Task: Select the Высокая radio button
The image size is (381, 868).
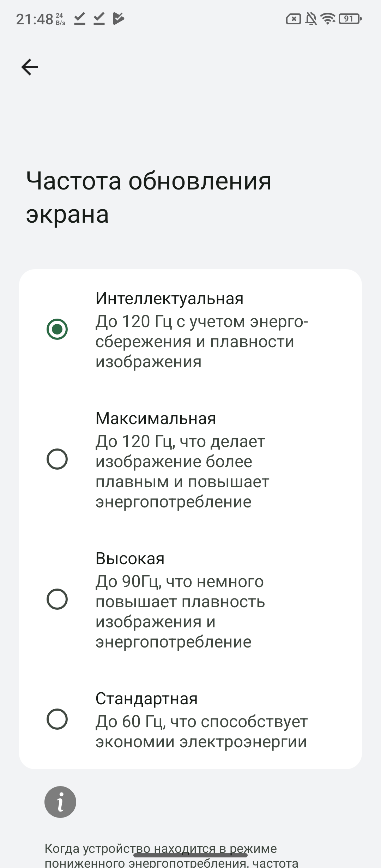Action: tap(57, 599)
